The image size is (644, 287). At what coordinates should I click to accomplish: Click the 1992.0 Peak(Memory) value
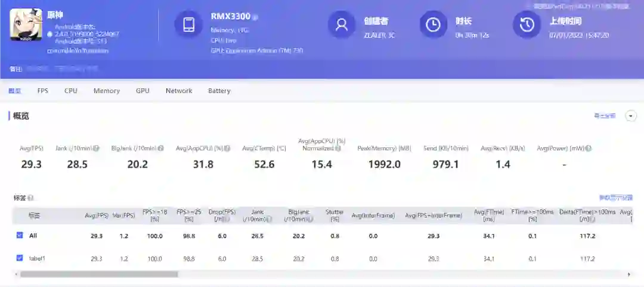[x=384, y=165]
